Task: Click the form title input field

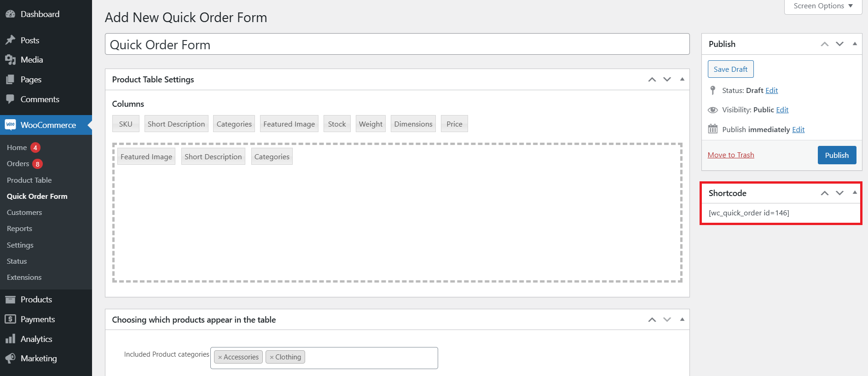Action: (x=397, y=44)
